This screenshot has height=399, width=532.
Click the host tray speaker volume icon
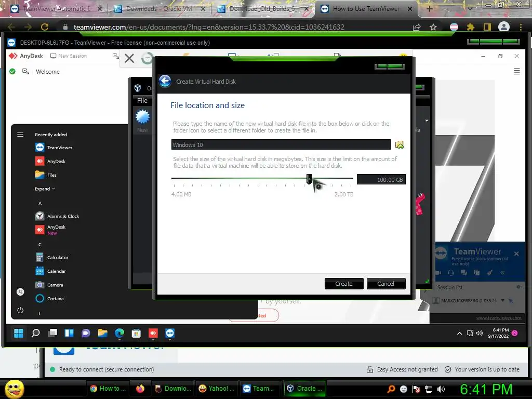tap(441, 389)
